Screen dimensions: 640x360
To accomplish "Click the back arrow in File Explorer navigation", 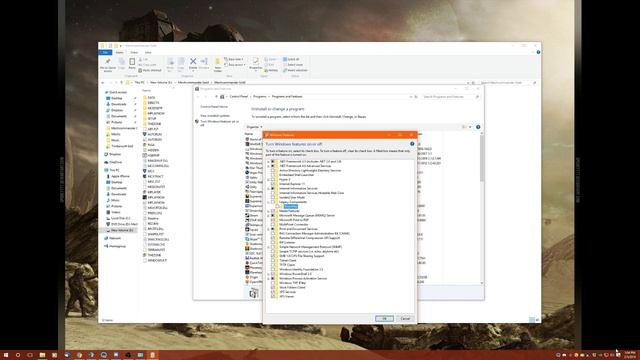I will click(103, 82).
